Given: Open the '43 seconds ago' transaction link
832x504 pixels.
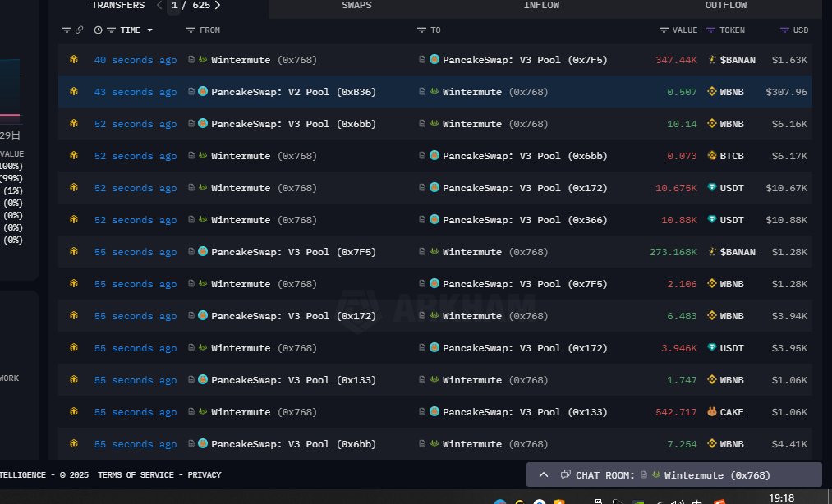Looking at the screenshot, I should [136, 92].
